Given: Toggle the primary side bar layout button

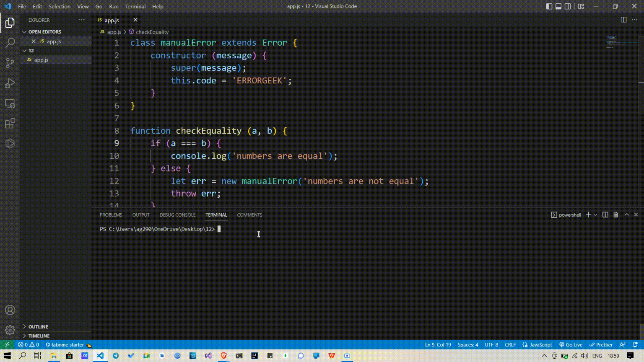Looking at the screenshot, I should pyautogui.click(x=549, y=6).
